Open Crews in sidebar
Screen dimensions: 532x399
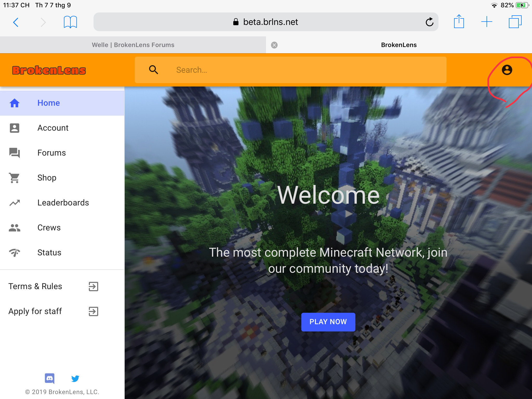(62, 228)
